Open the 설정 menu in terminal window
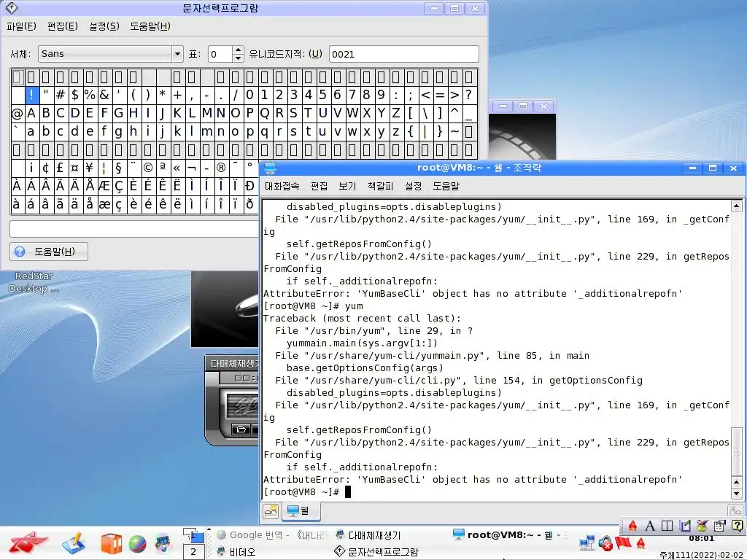Screen dimensions: 747x560 click(x=413, y=186)
